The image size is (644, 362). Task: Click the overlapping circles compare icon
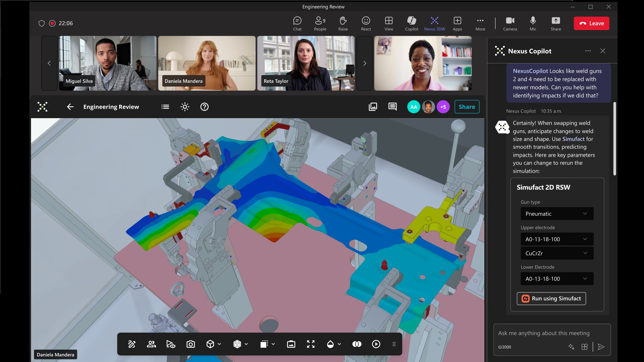pyautogui.click(x=357, y=344)
